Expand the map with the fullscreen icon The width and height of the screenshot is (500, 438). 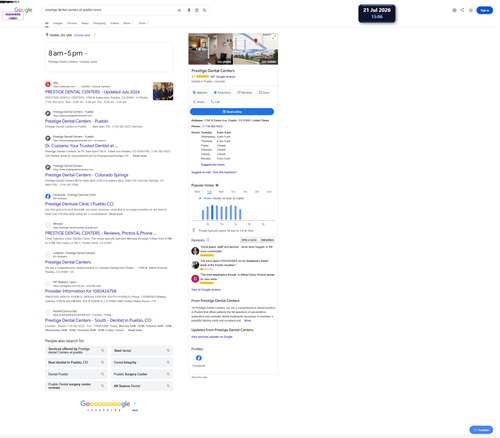tap(274, 37)
